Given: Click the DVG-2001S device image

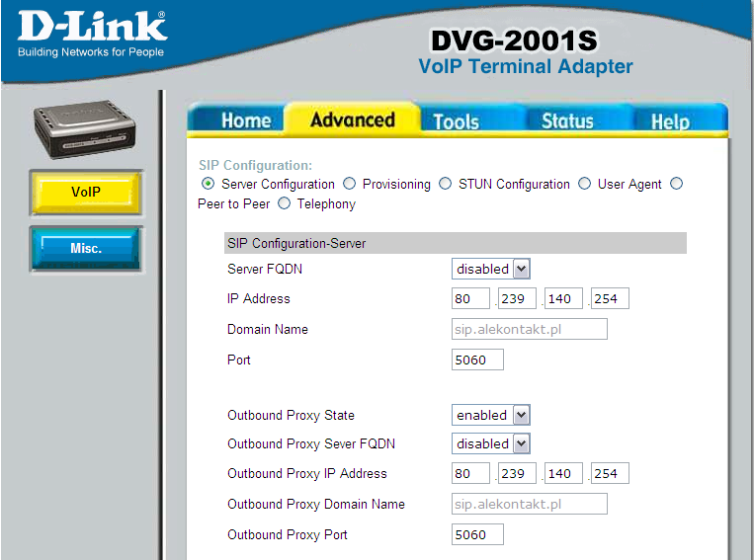Looking at the screenshot, I should tap(85, 129).
